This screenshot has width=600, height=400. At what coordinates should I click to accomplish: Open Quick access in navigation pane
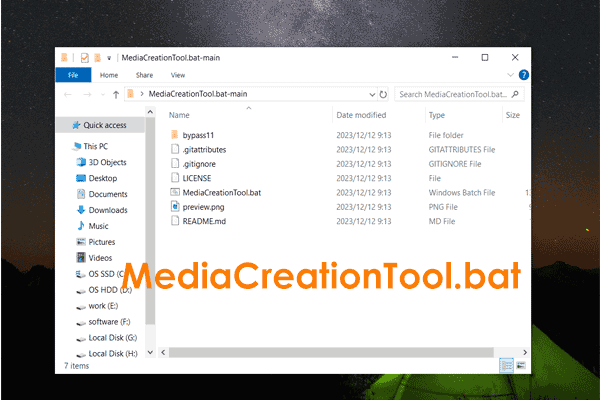pos(104,125)
